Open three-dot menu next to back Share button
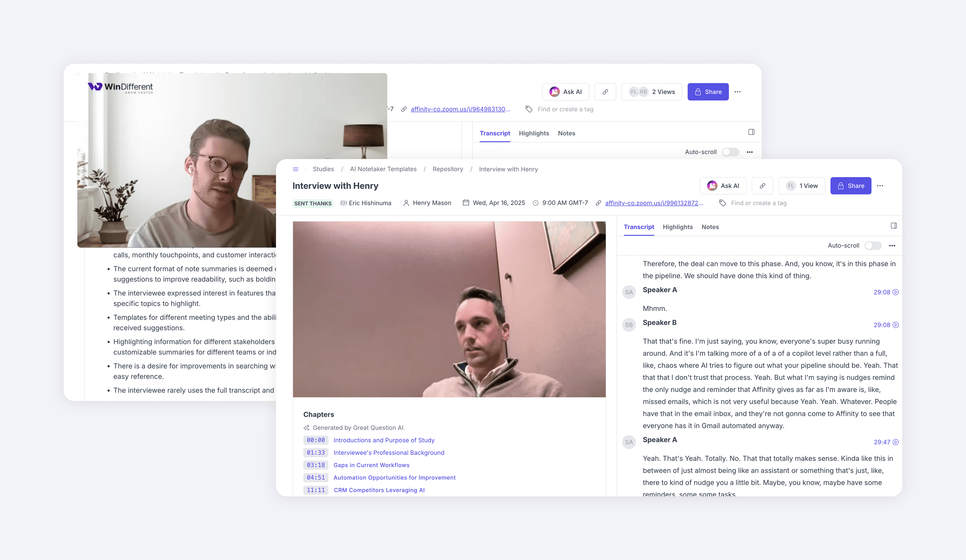Viewport: 966px width, 560px height. (x=737, y=92)
